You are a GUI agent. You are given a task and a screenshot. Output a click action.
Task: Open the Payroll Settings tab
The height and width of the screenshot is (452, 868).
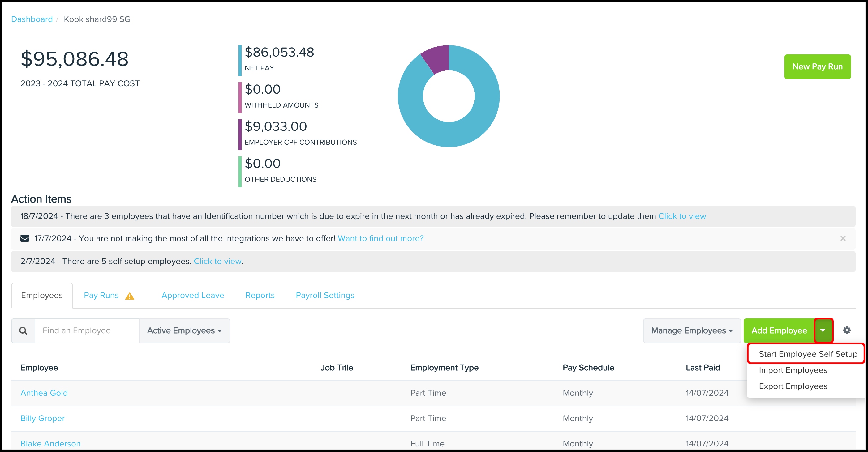coord(325,295)
